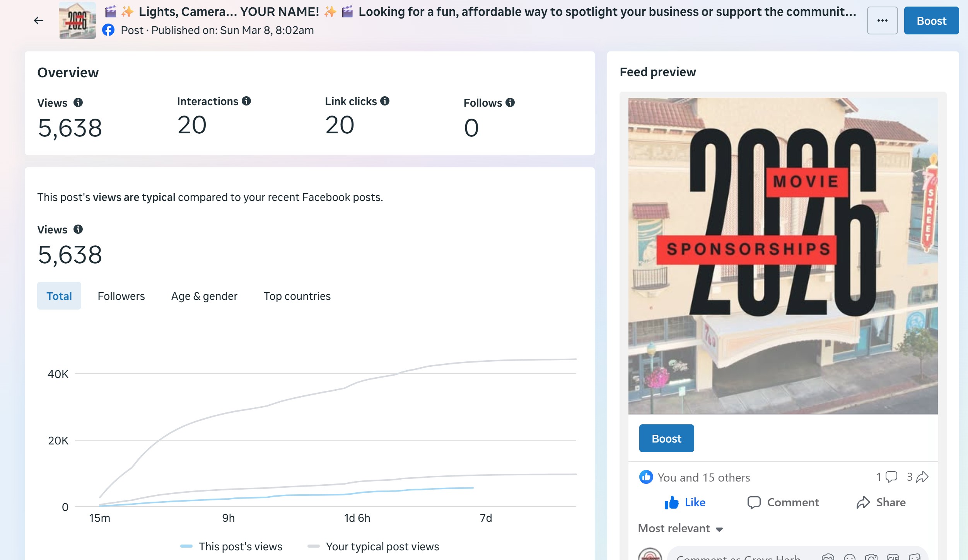
Task: Click the Interactions info icon
Action: point(246,101)
